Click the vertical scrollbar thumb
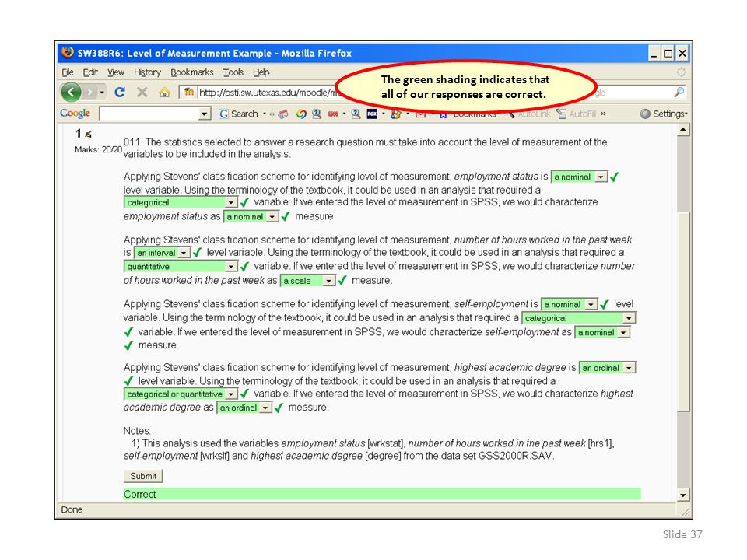This screenshot has width=747, height=560. point(683,312)
